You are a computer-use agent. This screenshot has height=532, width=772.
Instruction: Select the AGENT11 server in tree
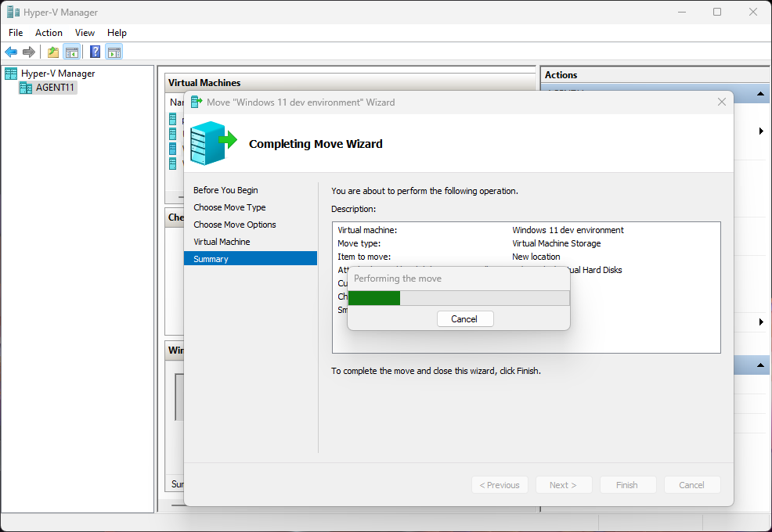point(56,88)
